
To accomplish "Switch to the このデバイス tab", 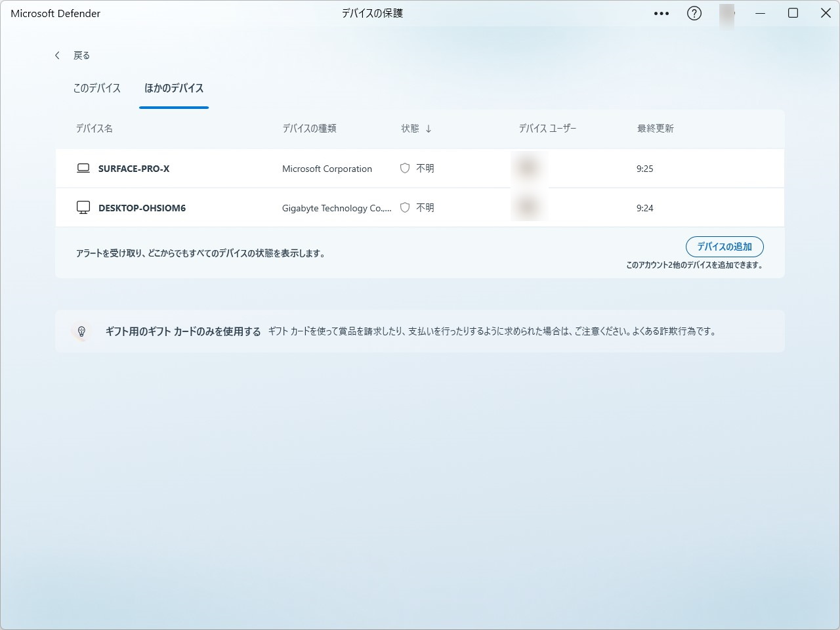I will (x=96, y=88).
